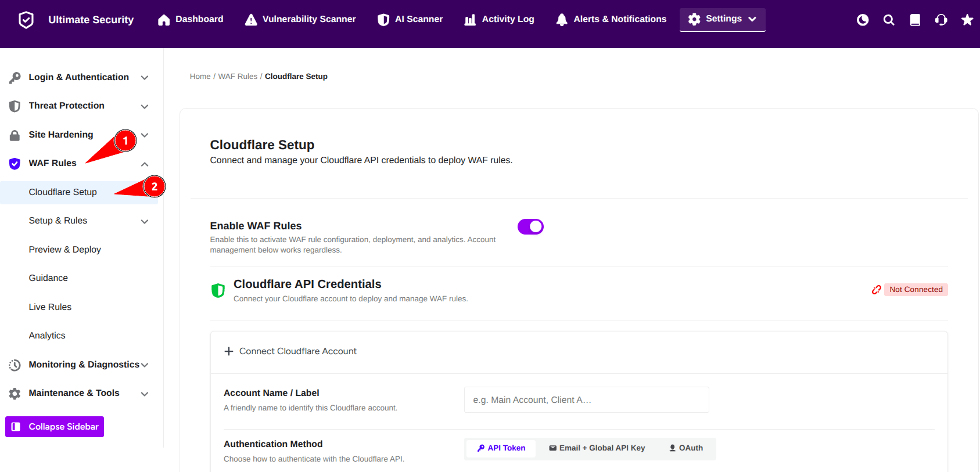
Task: Toggle the Enable WAF Rules switch
Action: tap(530, 226)
